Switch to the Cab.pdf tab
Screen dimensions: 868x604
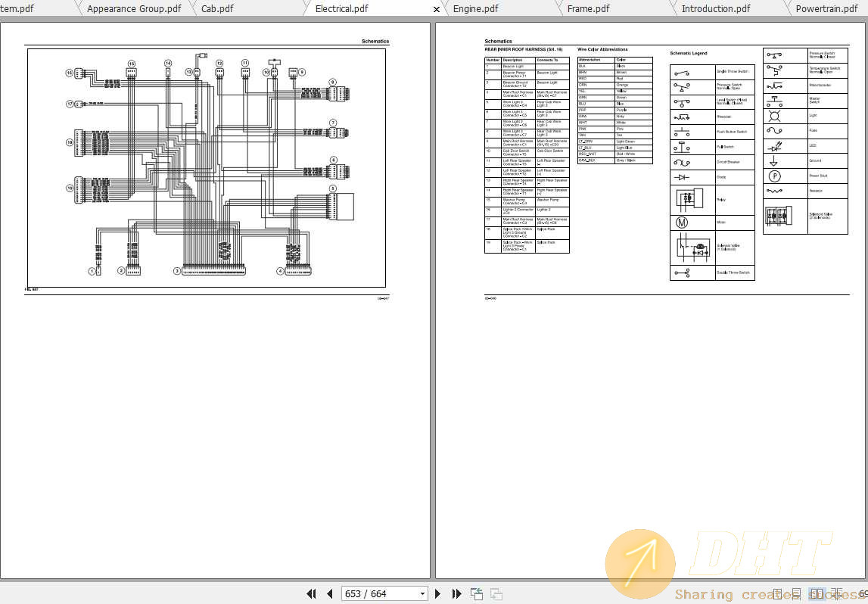[217, 8]
